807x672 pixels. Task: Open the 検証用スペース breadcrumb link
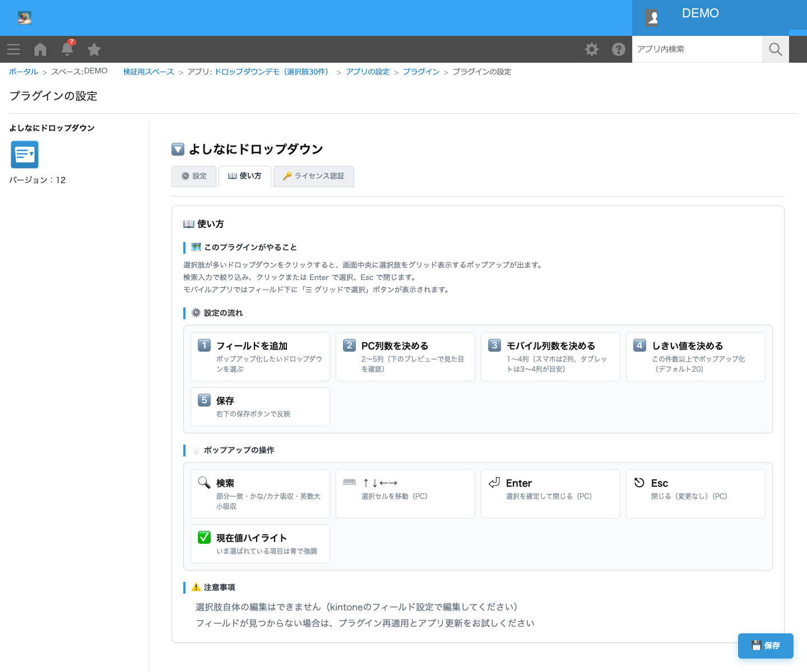pos(149,72)
